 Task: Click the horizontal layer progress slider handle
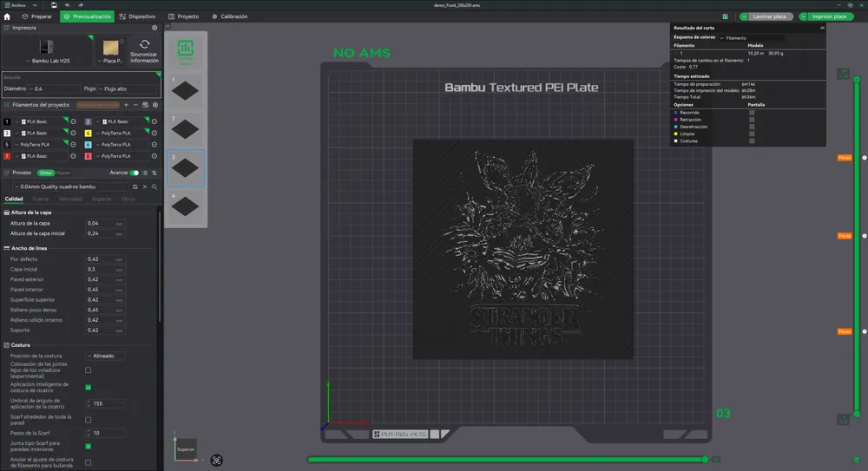705,460
